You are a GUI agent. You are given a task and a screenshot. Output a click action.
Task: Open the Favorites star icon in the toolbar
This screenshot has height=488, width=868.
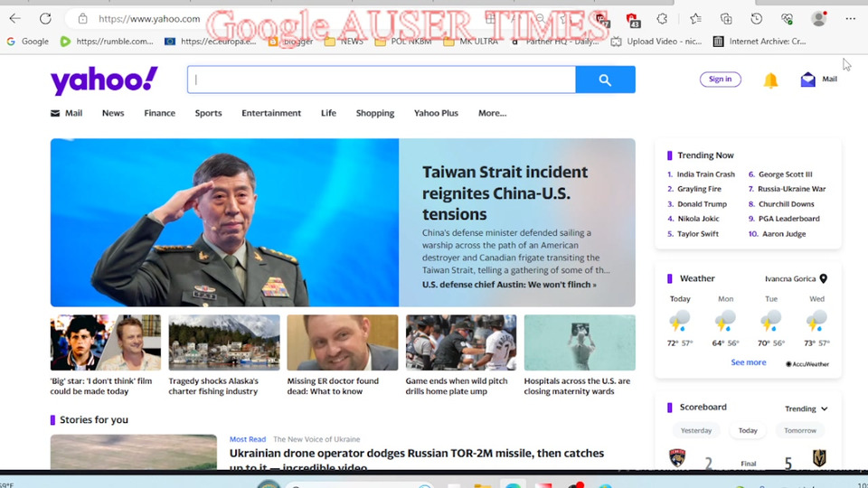(696, 19)
